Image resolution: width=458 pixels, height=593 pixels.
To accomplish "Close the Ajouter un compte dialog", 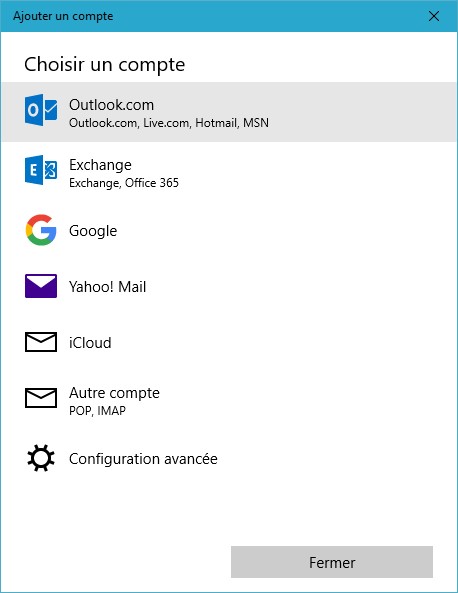I will (x=434, y=16).
